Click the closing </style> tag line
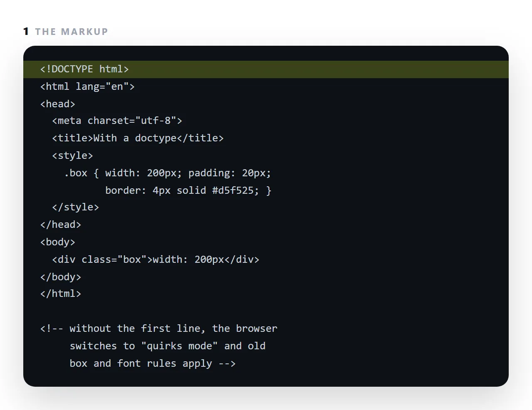The height and width of the screenshot is (410, 532). tap(76, 207)
